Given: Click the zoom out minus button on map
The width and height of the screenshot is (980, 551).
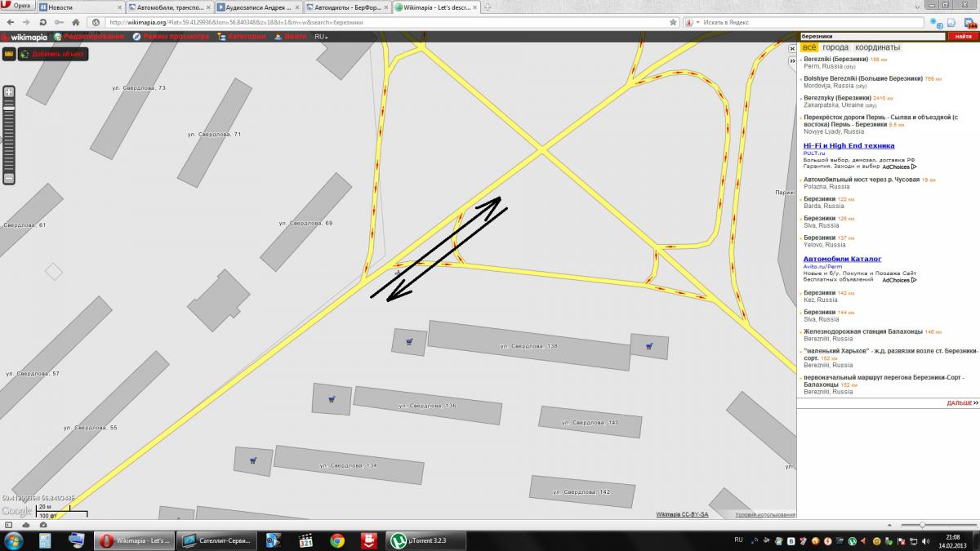Looking at the screenshot, I should pos(9,178).
